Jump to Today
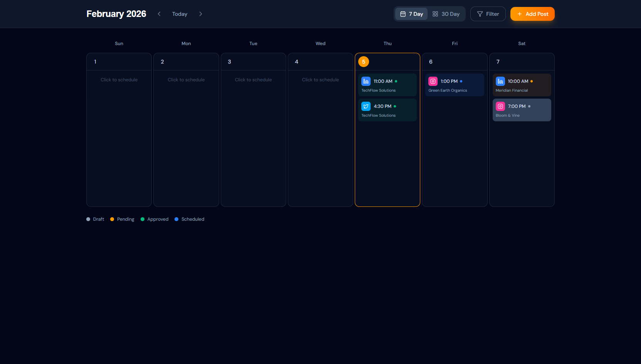641x364 pixels. [180, 14]
